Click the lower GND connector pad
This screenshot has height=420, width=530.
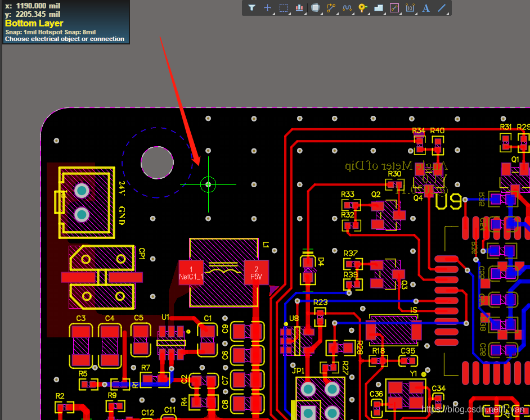tap(82, 214)
